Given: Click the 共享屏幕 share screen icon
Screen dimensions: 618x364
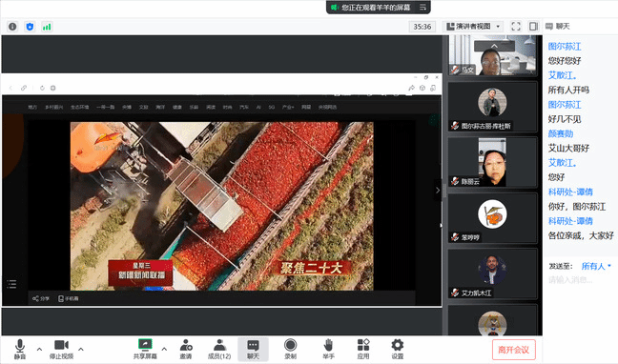Looking at the screenshot, I should [x=145, y=349].
